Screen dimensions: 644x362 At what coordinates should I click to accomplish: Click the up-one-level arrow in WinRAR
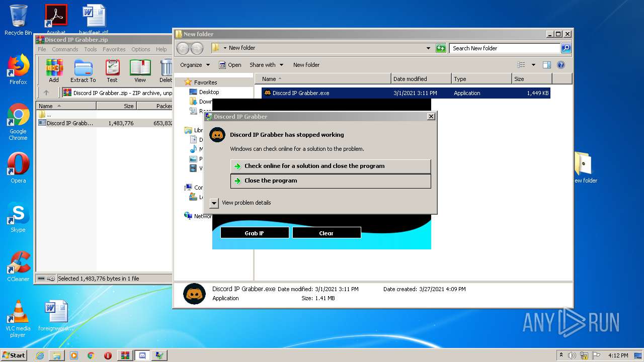tap(46, 93)
